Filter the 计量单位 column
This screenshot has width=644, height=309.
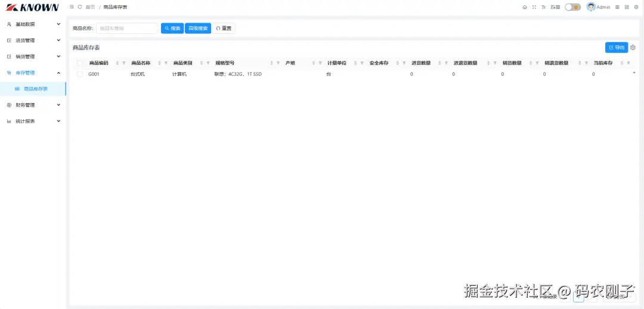(362, 63)
